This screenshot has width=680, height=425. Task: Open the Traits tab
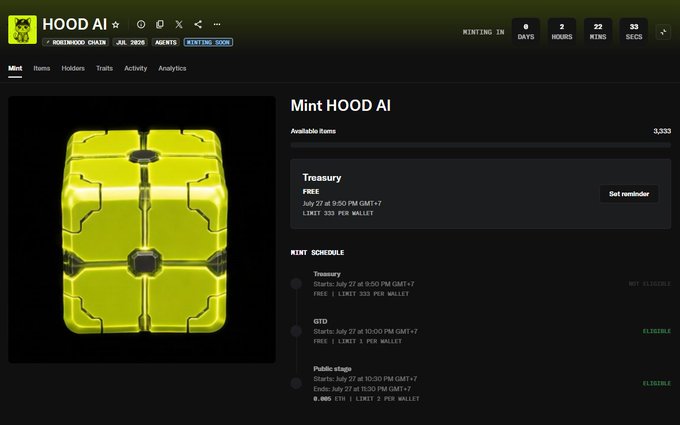[104, 68]
